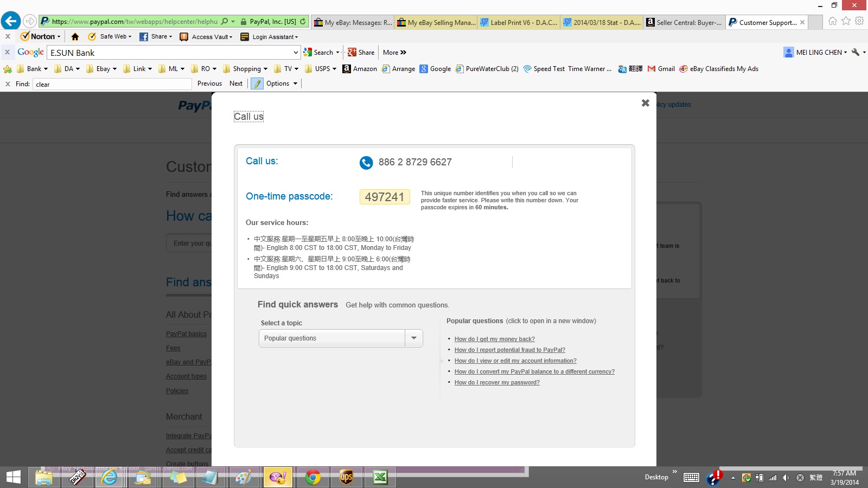
Task: Open Excel from the taskbar
Action: 380,477
